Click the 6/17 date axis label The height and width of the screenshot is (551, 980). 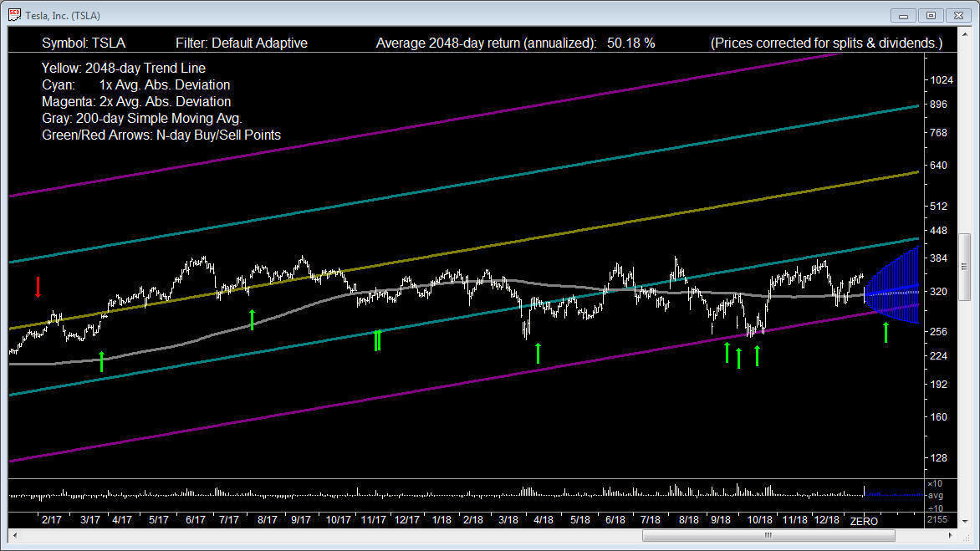[x=196, y=520]
